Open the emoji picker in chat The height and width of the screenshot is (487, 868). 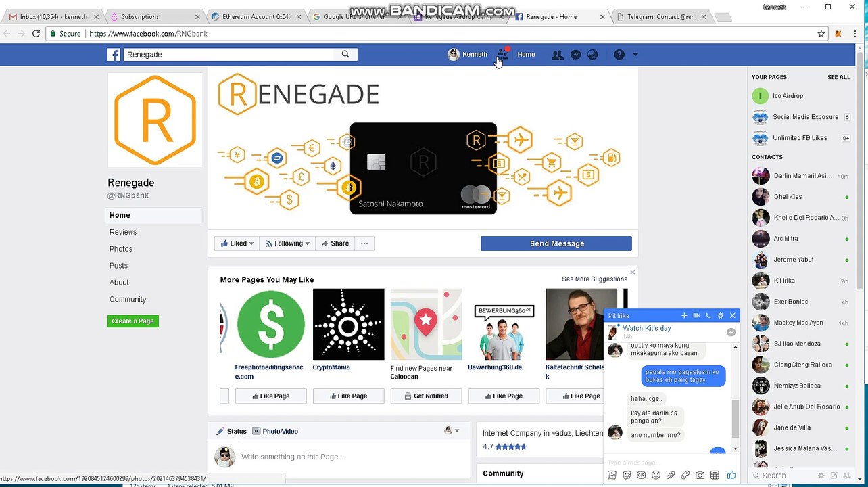(x=656, y=476)
